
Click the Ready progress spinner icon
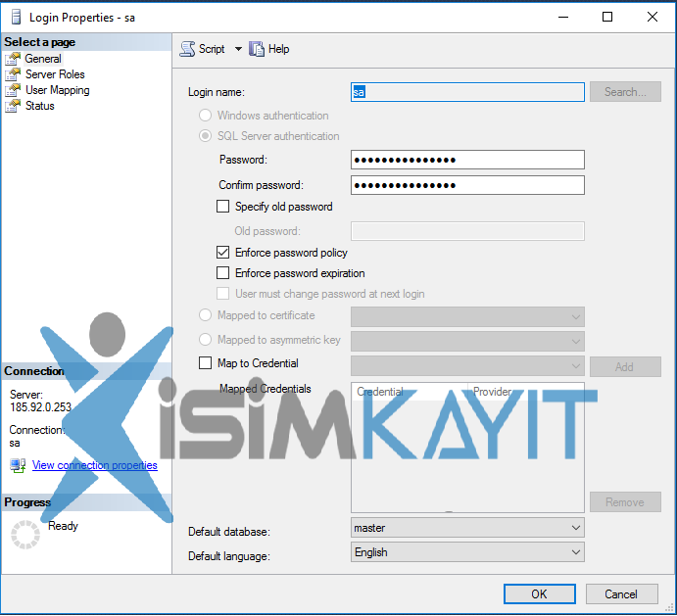pos(25,535)
